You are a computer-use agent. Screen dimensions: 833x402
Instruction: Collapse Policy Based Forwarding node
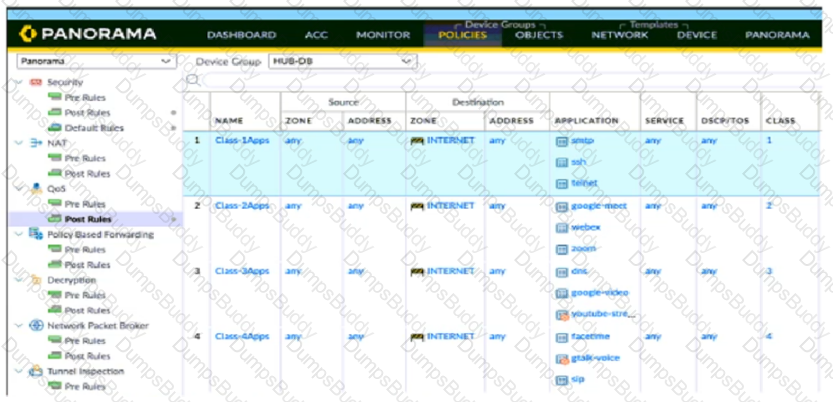pyautogui.click(x=20, y=234)
